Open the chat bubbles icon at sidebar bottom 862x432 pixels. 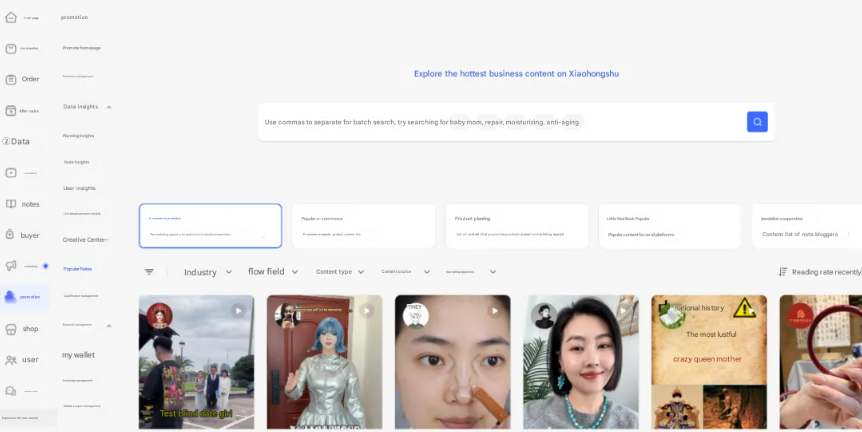(10, 391)
